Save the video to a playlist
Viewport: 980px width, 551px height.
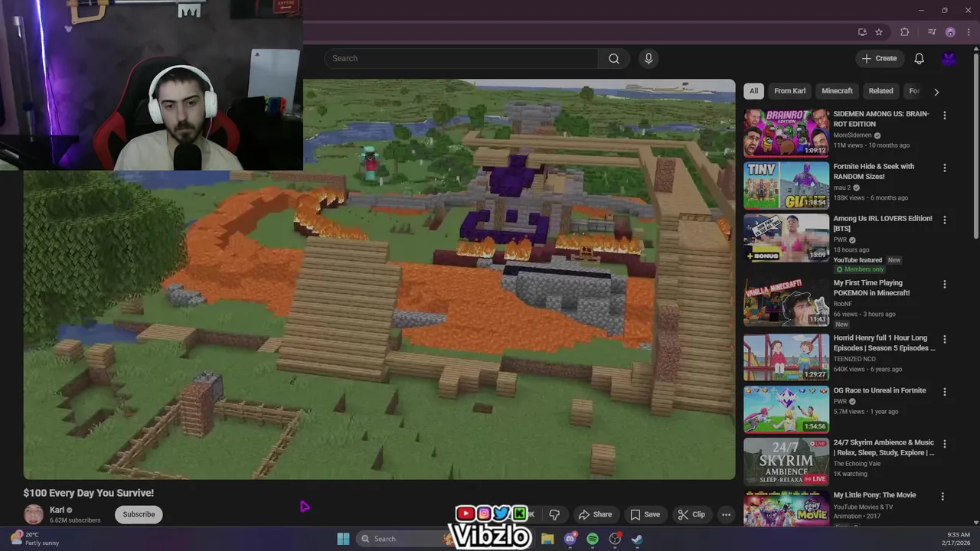645,514
